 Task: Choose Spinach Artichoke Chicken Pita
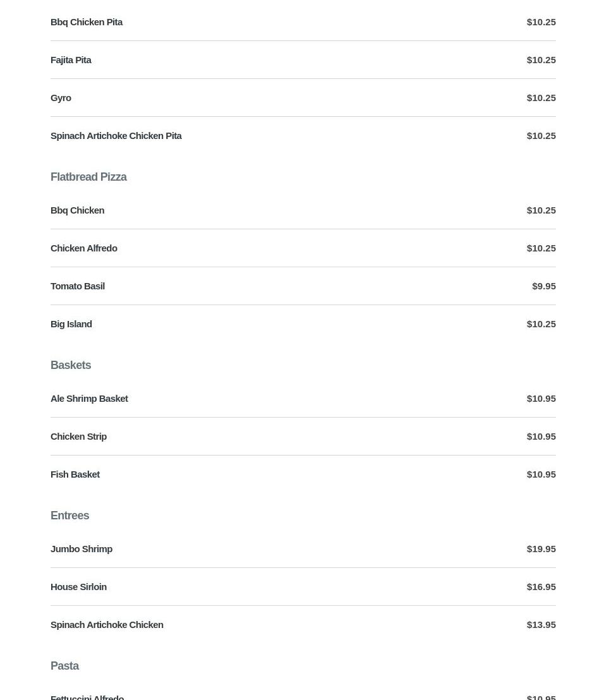116,136
